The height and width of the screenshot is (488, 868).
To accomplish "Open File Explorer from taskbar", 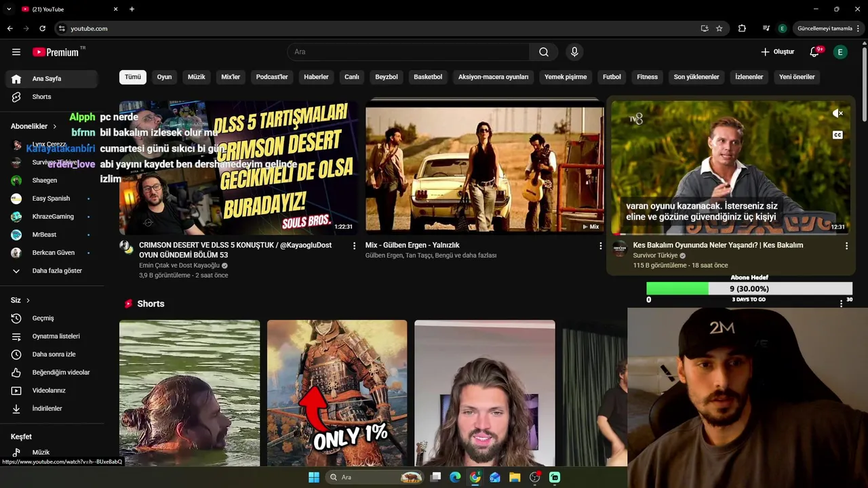I will coord(515,477).
